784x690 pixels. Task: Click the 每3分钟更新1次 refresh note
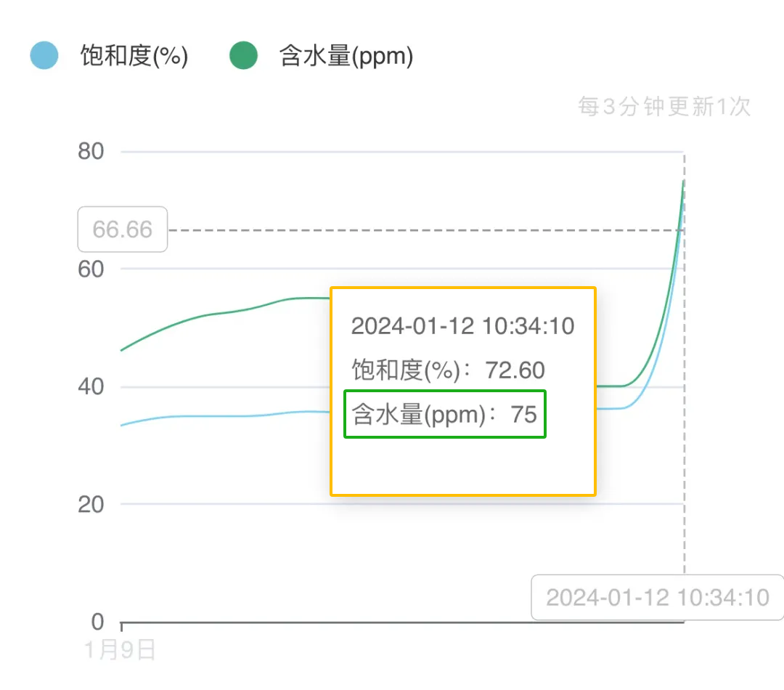(x=664, y=107)
